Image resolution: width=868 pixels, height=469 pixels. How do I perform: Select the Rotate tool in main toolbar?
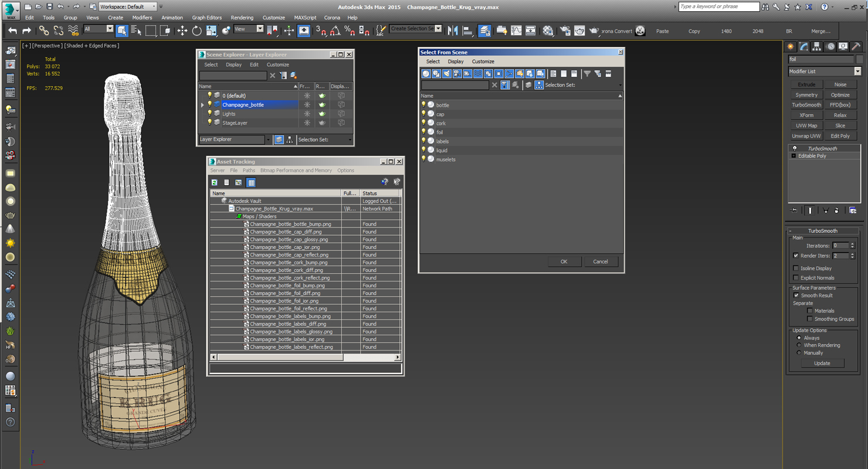pyautogui.click(x=197, y=30)
